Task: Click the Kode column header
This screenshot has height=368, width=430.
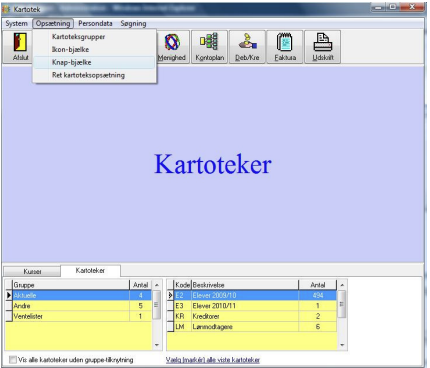Action: pos(183,285)
